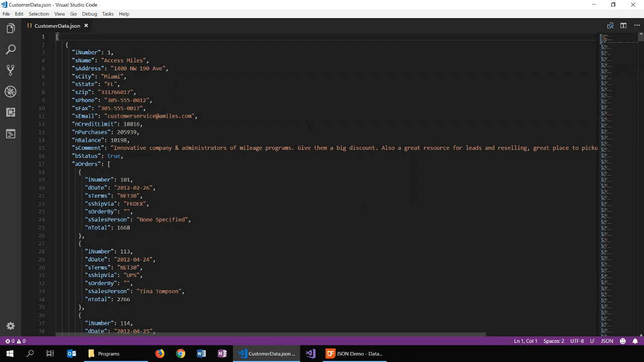Open the Source Control view
This screenshot has width=644, height=362.
tap(11, 70)
